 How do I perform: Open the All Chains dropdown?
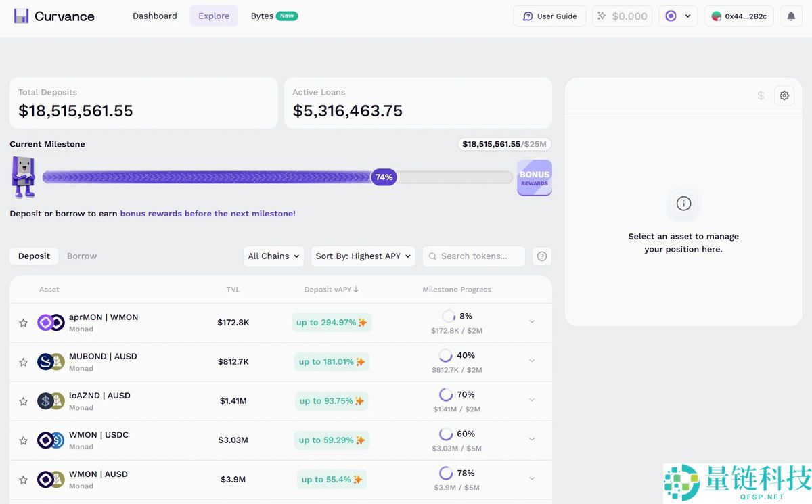(x=273, y=256)
